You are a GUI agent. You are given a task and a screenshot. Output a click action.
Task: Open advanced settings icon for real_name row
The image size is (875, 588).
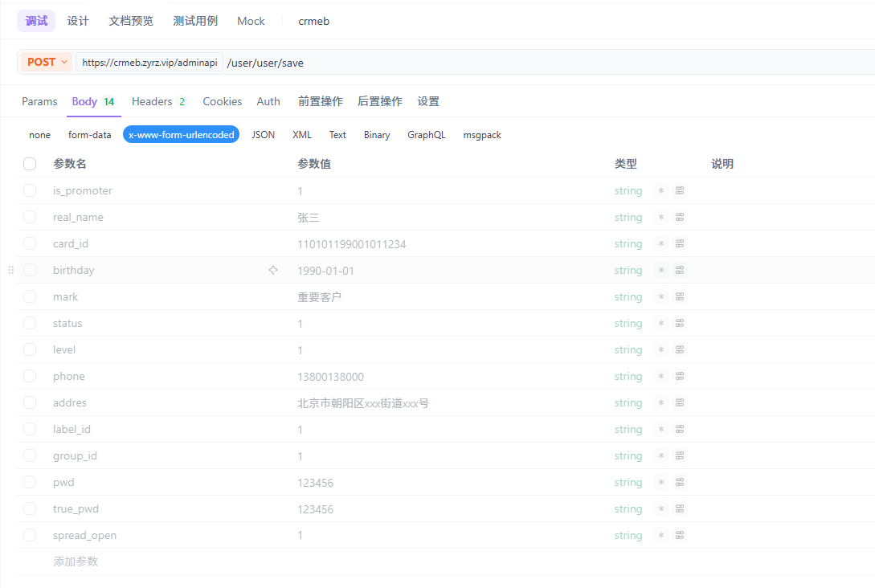click(680, 218)
